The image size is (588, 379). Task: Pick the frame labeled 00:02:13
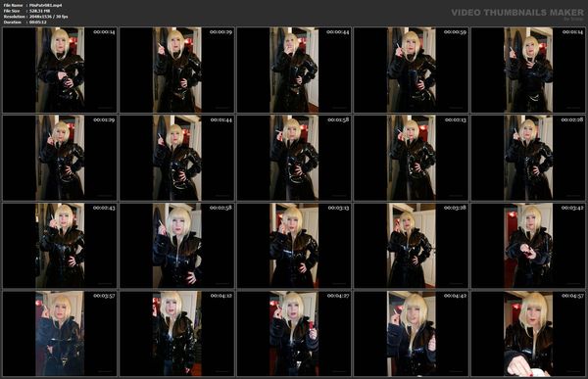pos(411,158)
